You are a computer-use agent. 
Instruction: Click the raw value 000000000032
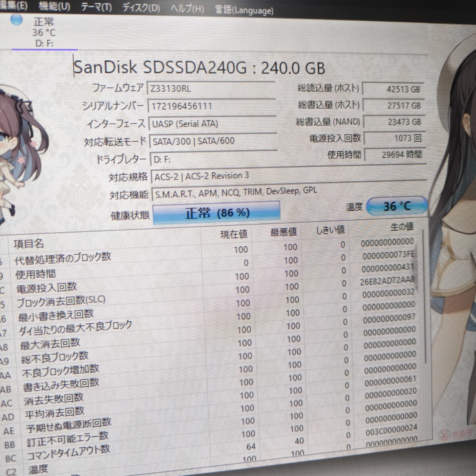tap(389, 294)
